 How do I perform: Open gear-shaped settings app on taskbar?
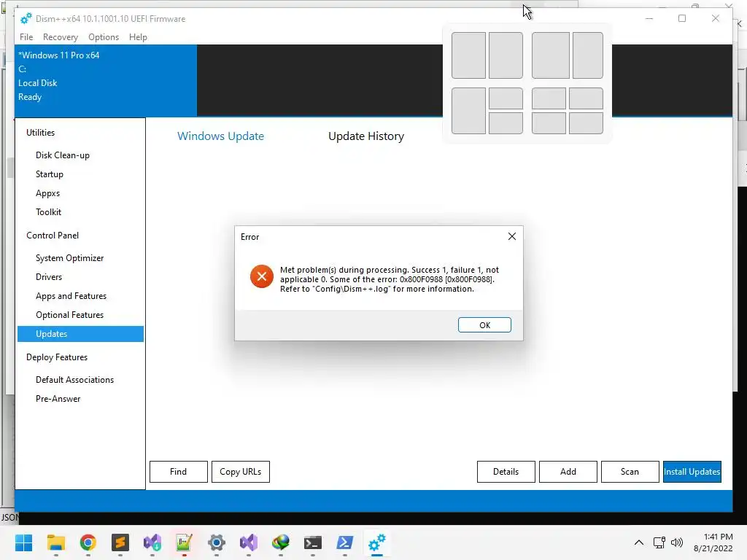point(216,542)
